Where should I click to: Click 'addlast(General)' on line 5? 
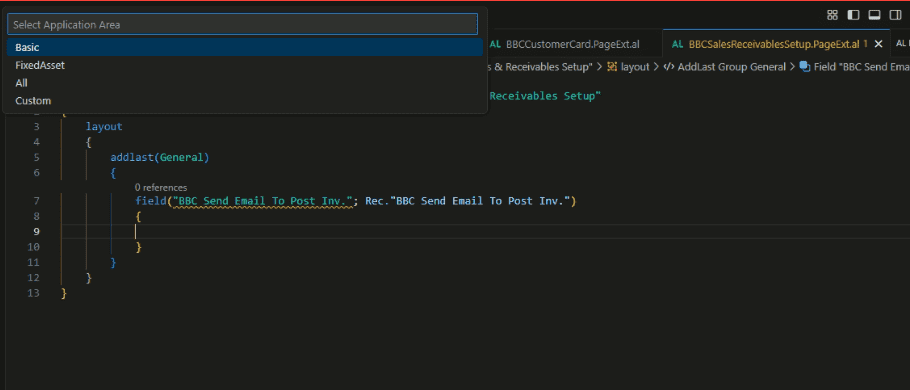[x=160, y=157]
